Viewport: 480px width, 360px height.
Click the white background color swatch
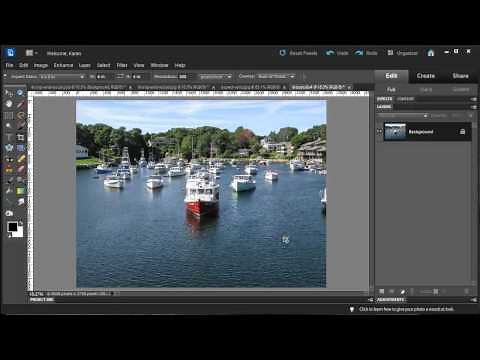[x=20, y=233]
